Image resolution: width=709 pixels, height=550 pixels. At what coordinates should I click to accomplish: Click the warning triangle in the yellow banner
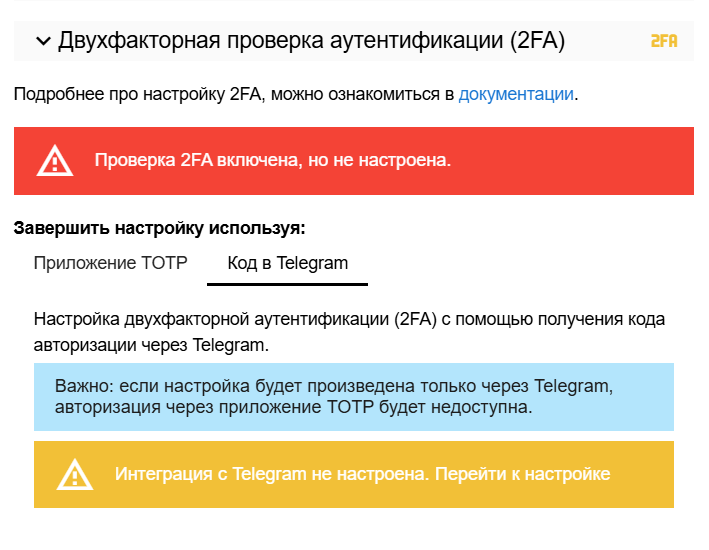pyautogui.click(x=75, y=474)
